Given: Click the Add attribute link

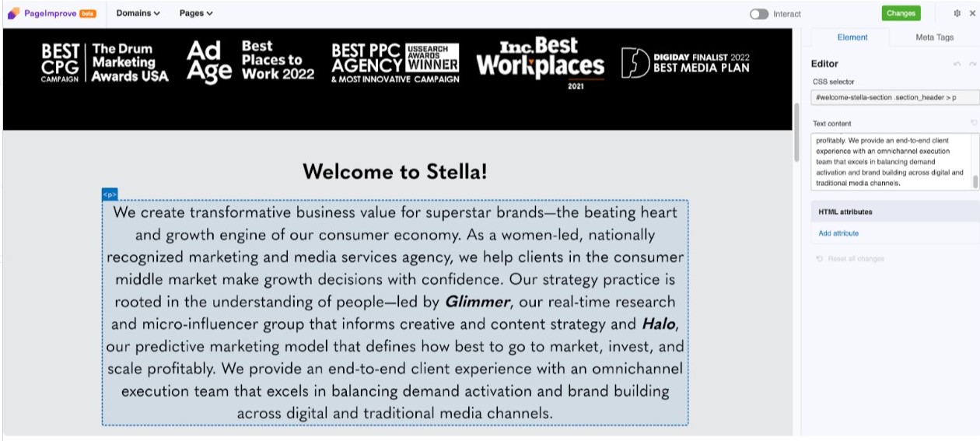Looking at the screenshot, I should [x=838, y=233].
